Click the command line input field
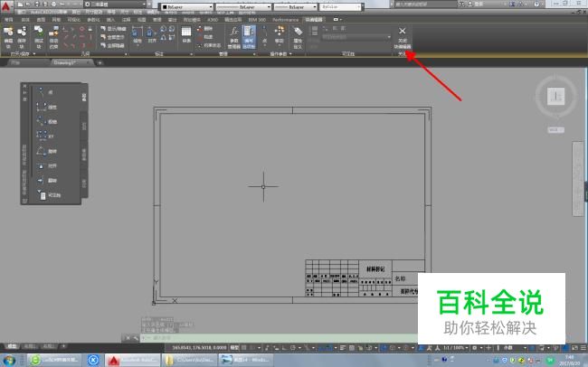588x367 pixels. click(279, 338)
